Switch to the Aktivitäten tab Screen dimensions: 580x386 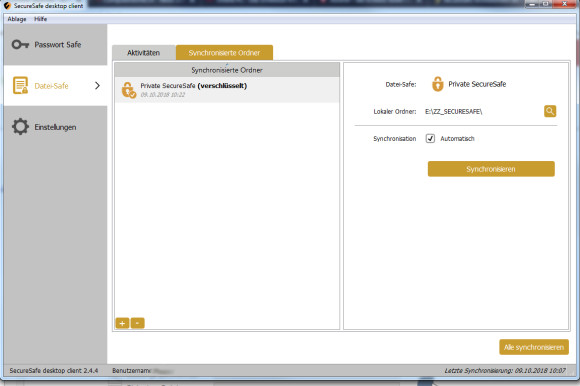coord(144,53)
